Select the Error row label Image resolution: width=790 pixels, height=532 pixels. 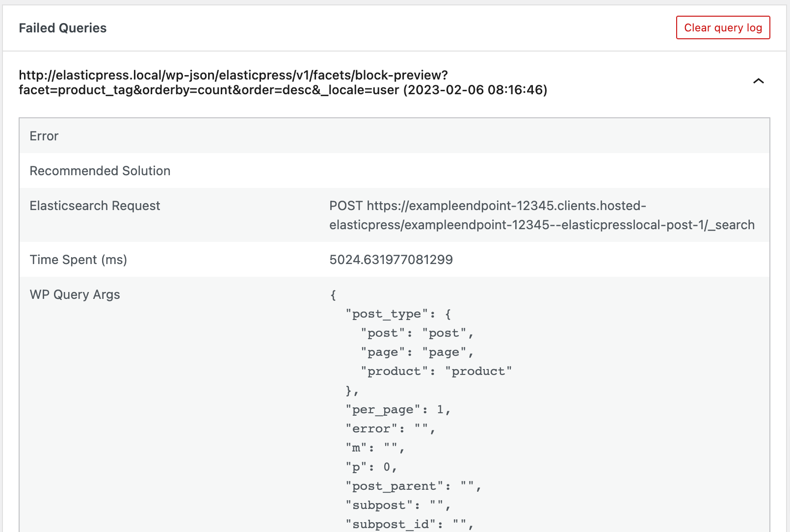[44, 136]
